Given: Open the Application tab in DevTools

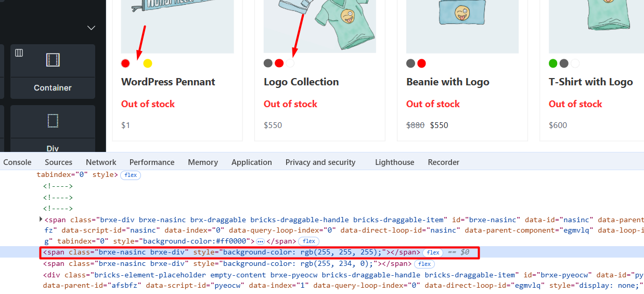Looking at the screenshot, I should coord(252,162).
